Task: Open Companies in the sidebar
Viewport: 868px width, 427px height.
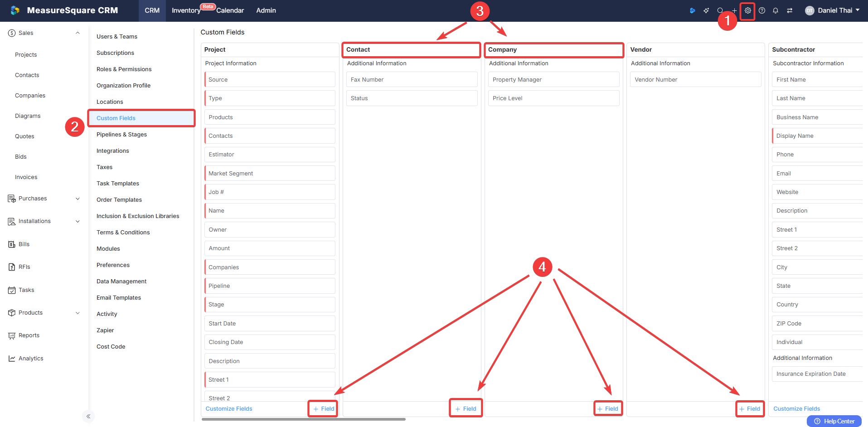Action: tap(30, 96)
